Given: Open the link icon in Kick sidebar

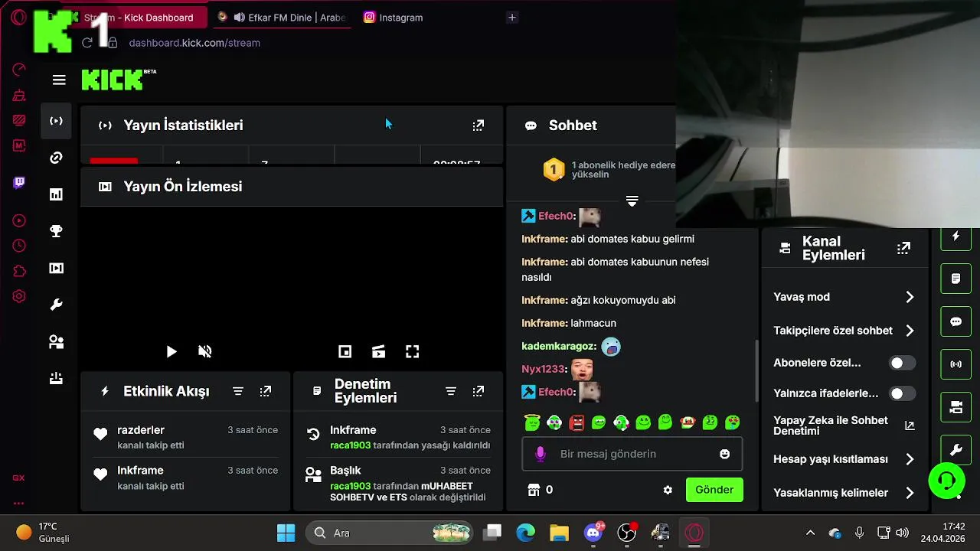Looking at the screenshot, I should click(x=56, y=158).
